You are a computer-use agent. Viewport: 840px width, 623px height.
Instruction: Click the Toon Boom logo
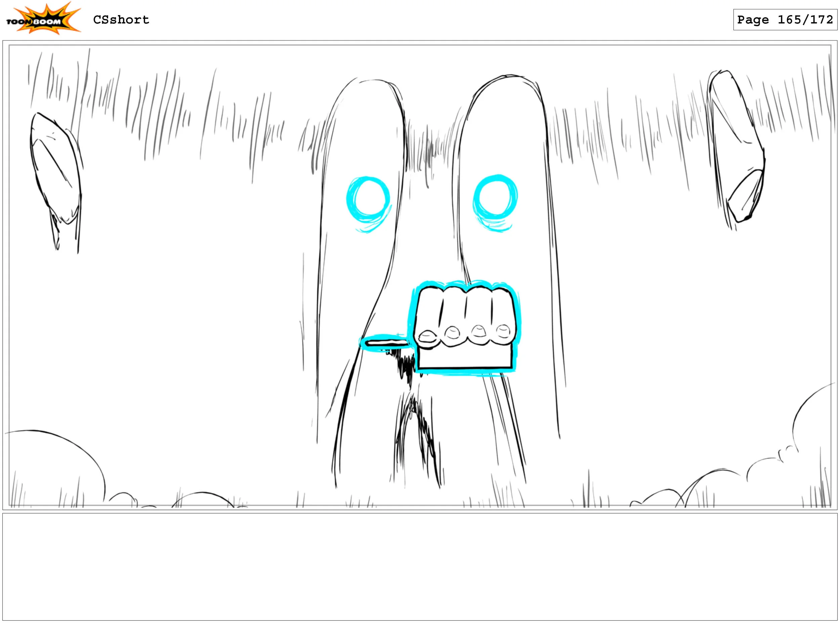(43, 19)
